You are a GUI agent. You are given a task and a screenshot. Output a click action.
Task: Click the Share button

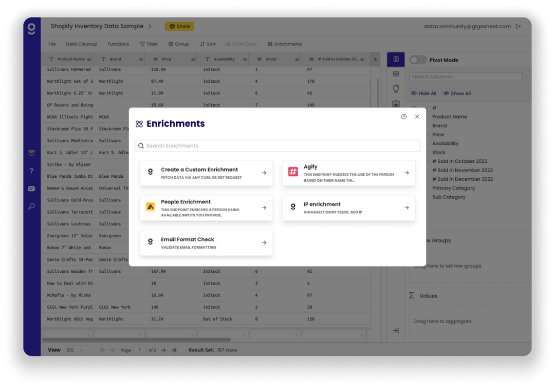tap(179, 26)
